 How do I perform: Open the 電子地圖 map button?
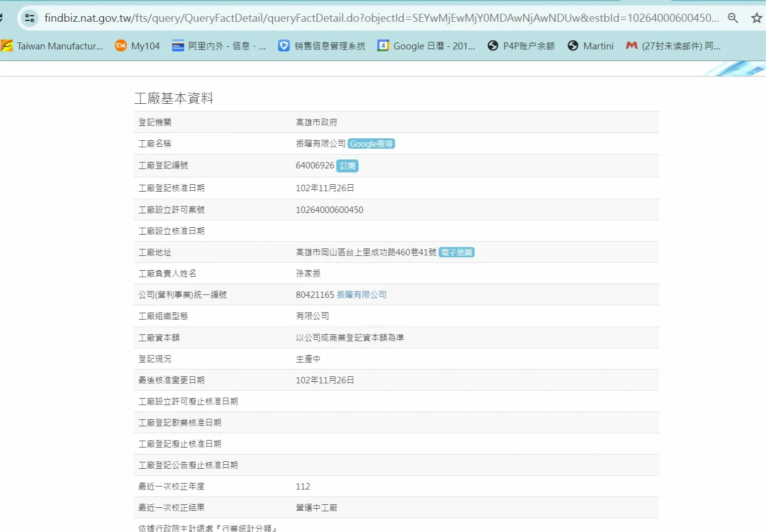(x=457, y=252)
